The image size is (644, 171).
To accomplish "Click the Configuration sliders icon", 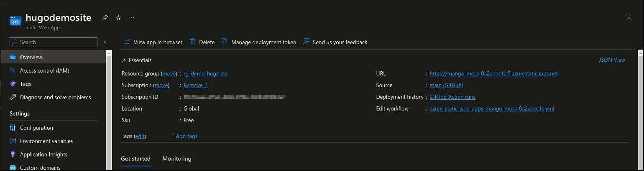I will (x=13, y=128).
